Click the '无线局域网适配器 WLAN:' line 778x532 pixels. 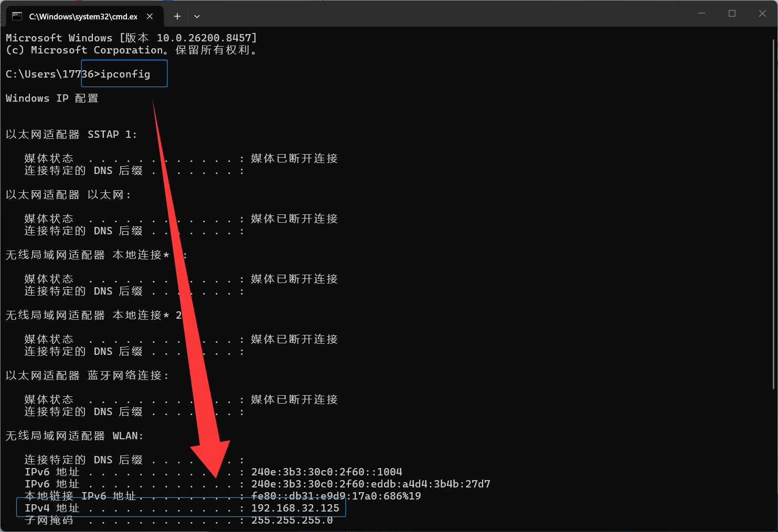coord(74,436)
